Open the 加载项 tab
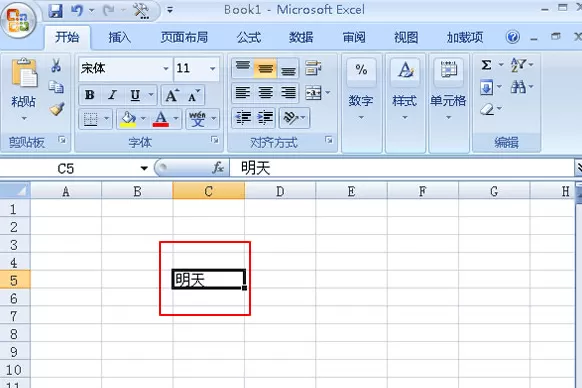This screenshot has width=582, height=388. pos(465,37)
